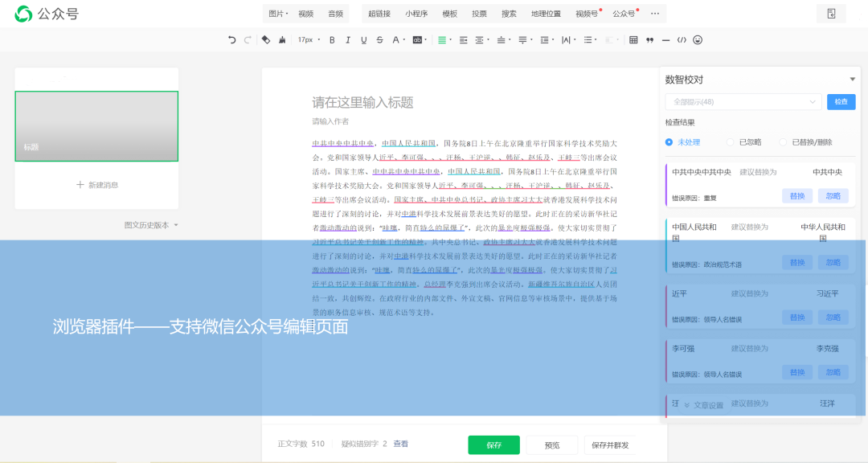This screenshot has width=868, height=463.
Task: Click the 超链接 menu item
Action: [379, 14]
